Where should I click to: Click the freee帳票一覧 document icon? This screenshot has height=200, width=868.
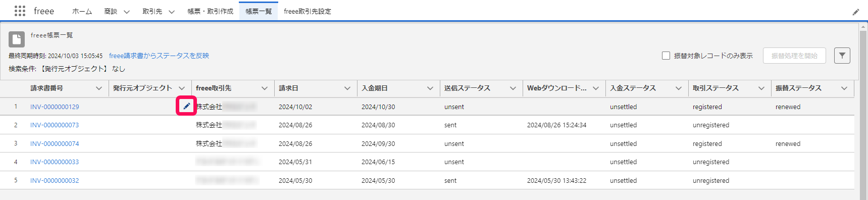pos(17,39)
